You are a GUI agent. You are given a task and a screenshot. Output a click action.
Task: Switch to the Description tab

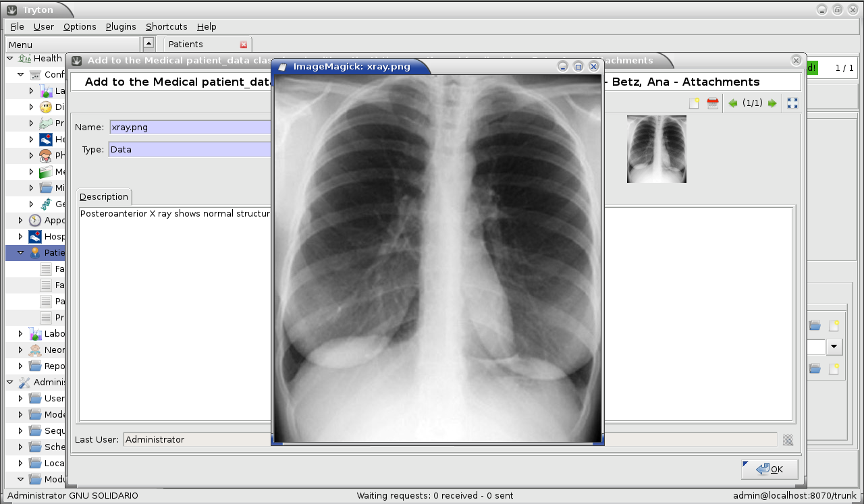point(103,196)
